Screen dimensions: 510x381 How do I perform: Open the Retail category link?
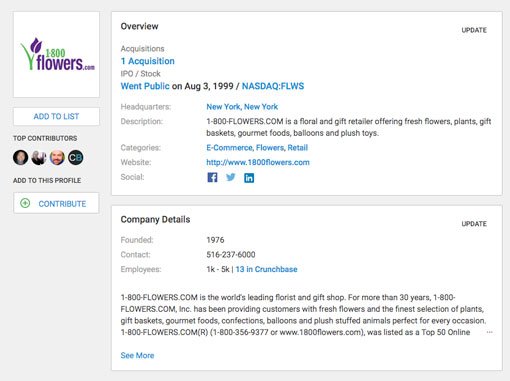[298, 147]
